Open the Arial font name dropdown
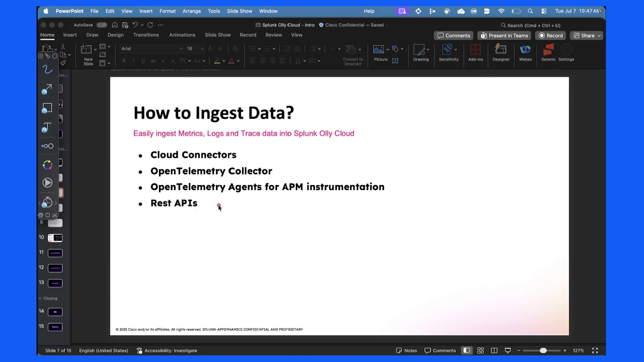 click(x=152, y=49)
